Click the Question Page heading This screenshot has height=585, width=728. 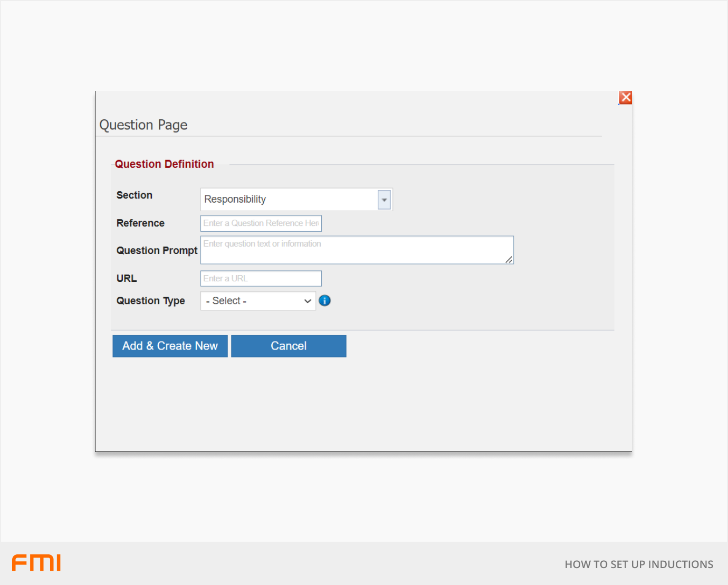pos(143,125)
